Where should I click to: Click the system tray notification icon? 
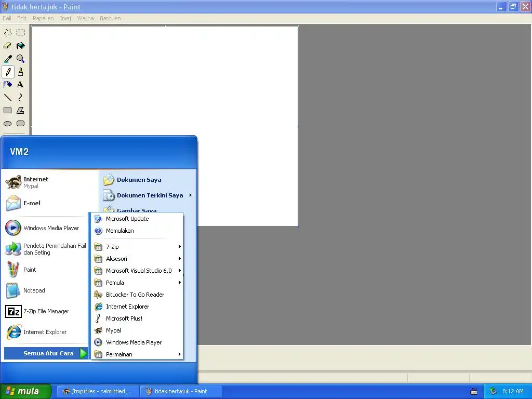(x=494, y=391)
